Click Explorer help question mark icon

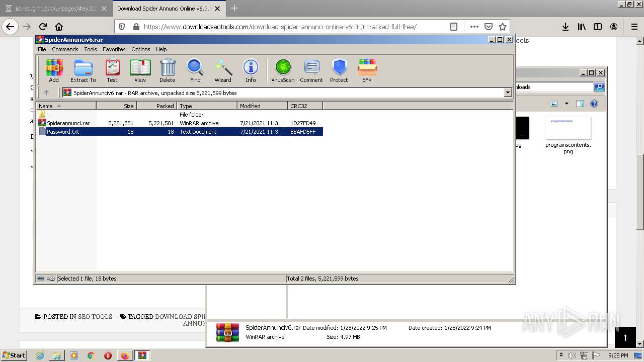click(x=594, y=104)
